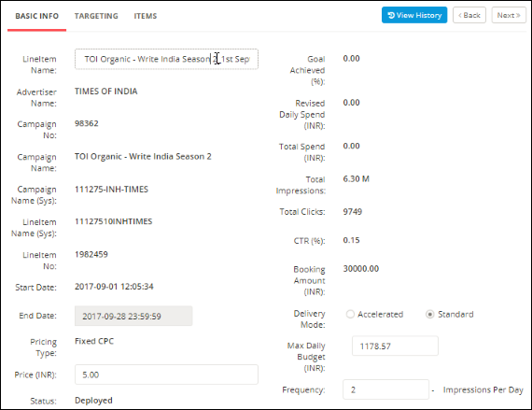
Task: Click the Price (INR) input box
Action: [166, 375]
